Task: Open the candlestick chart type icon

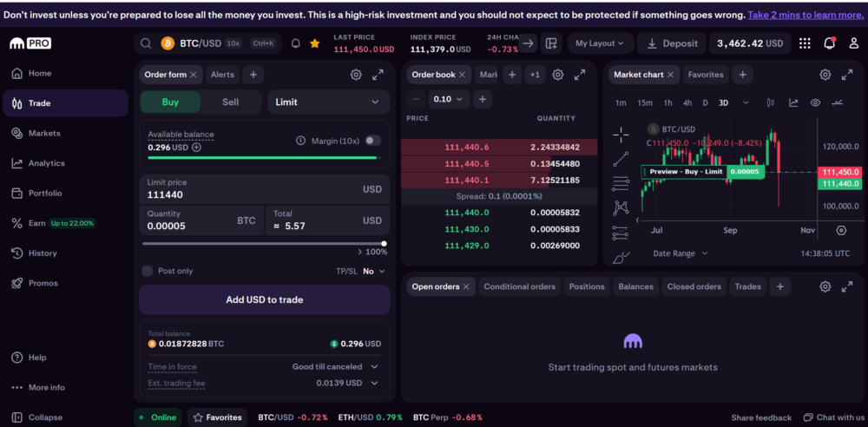Action: tap(770, 102)
